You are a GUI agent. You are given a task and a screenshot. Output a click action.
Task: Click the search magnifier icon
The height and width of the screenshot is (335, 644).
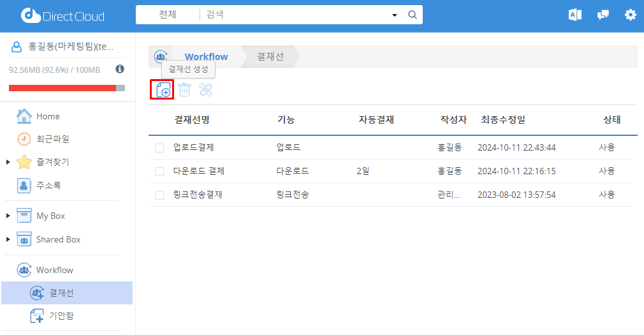point(412,15)
